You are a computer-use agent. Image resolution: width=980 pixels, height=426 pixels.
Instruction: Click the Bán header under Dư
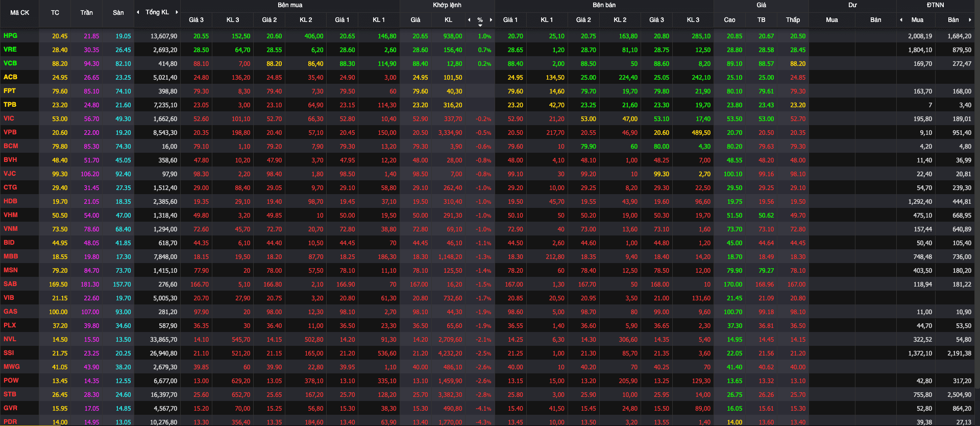[x=876, y=20]
